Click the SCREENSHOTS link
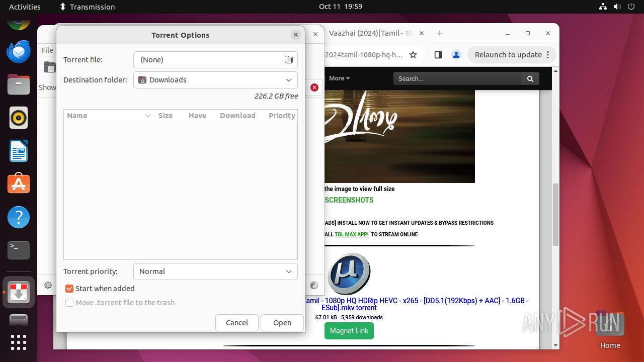Viewport: 644px width, 362px height. [x=349, y=200]
